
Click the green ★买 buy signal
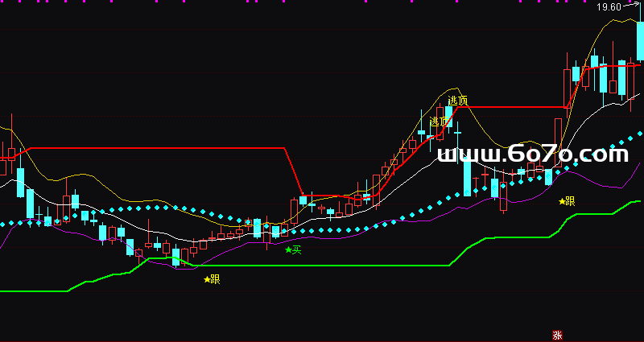[x=293, y=250]
